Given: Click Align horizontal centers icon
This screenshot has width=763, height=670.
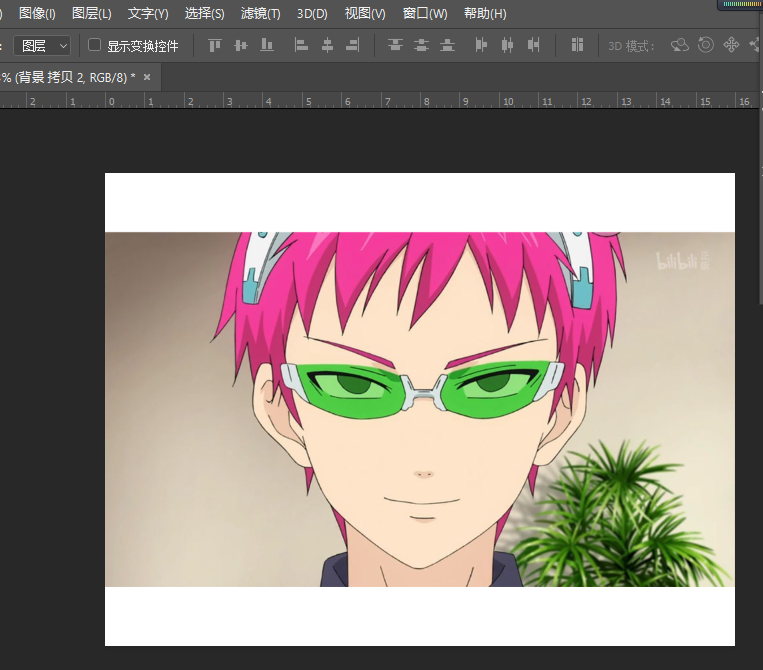Looking at the screenshot, I should pyautogui.click(x=327, y=46).
